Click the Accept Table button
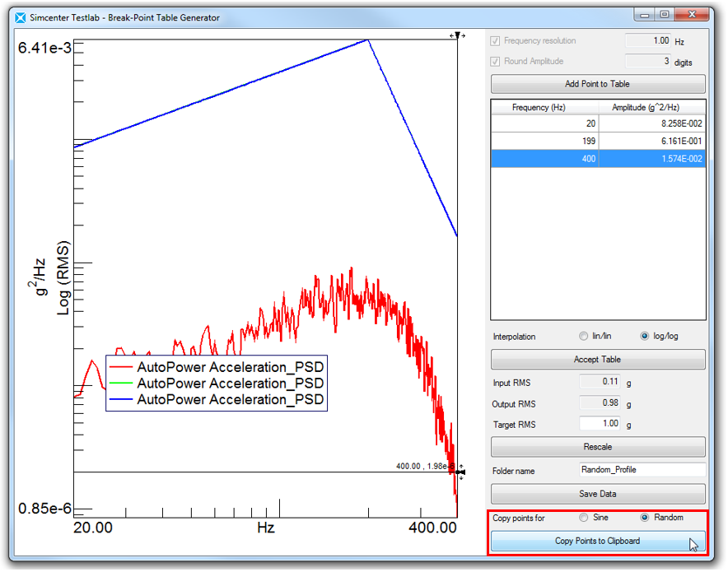Screen dimensions: 728x572 pyautogui.click(x=598, y=360)
